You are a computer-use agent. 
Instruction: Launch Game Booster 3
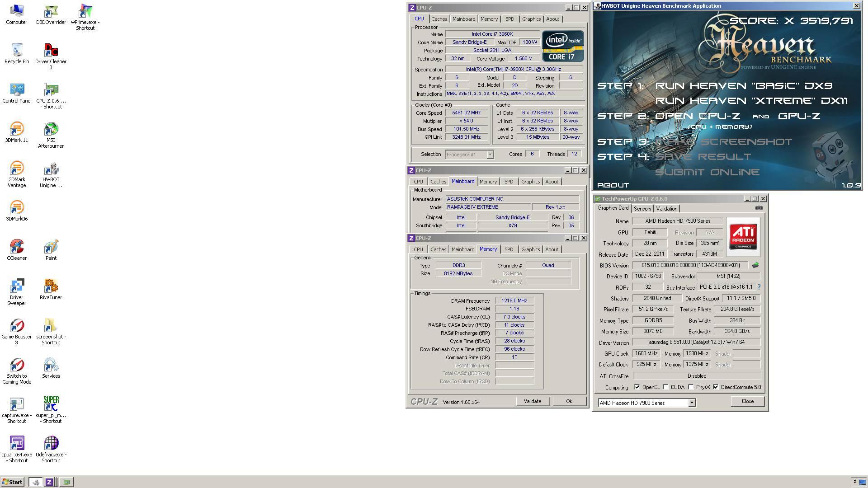[x=17, y=332]
